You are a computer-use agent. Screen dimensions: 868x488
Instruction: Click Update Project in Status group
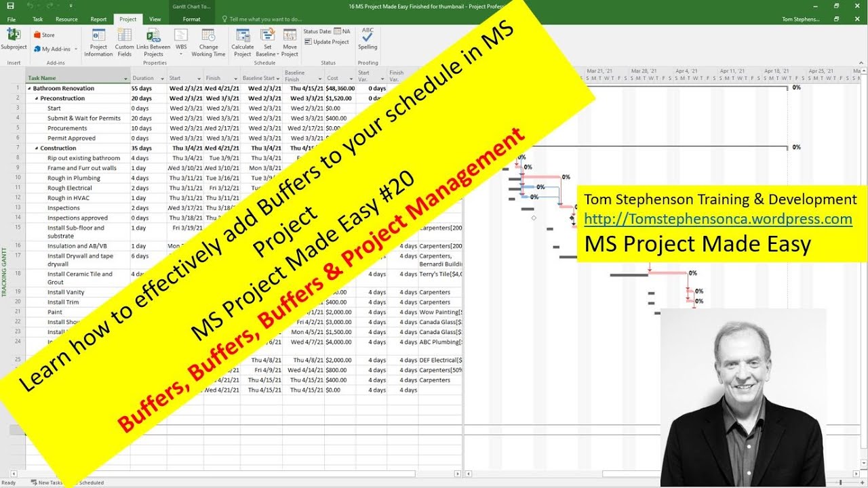(x=327, y=42)
